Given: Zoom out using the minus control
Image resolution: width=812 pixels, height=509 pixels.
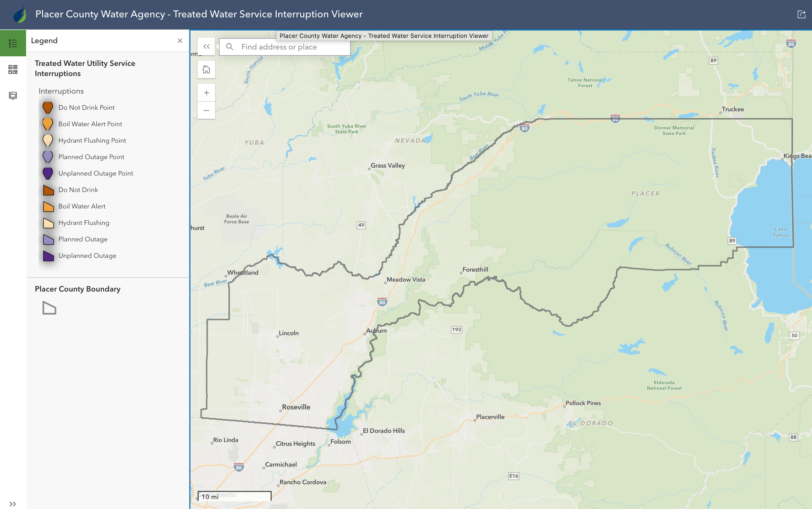Looking at the screenshot, I should [206, 110].
